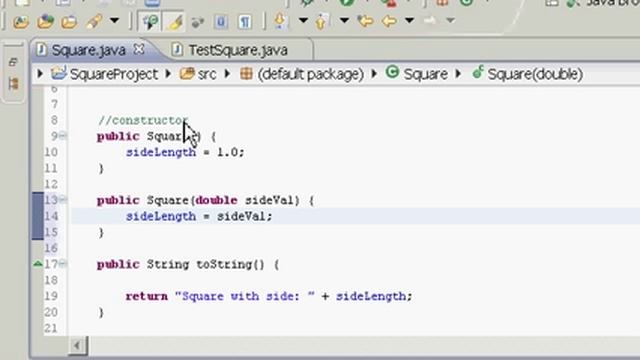Click the 'sideLength = 1.0;' code line
This screenshot has height=360, width=640.
[185, 152]
